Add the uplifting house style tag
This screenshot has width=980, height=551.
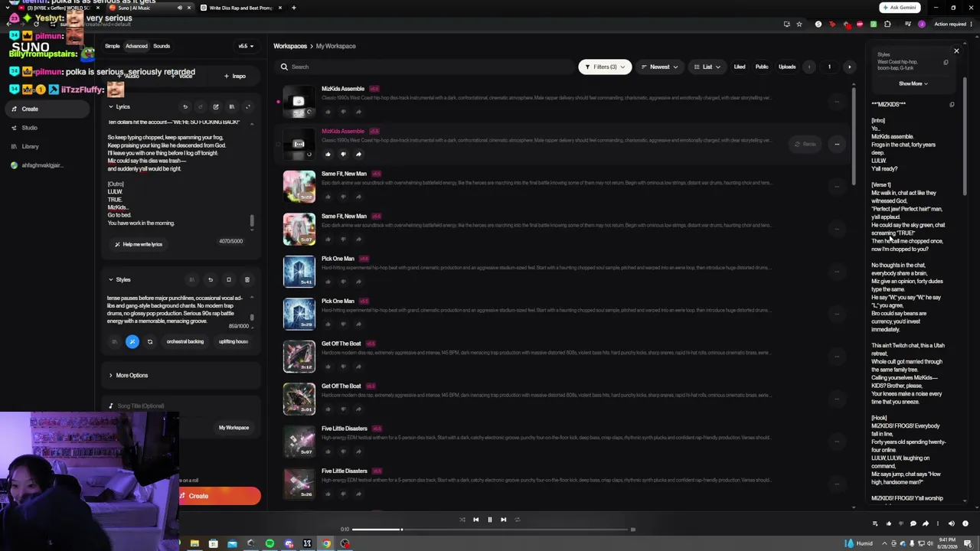[x=233, y=341]
